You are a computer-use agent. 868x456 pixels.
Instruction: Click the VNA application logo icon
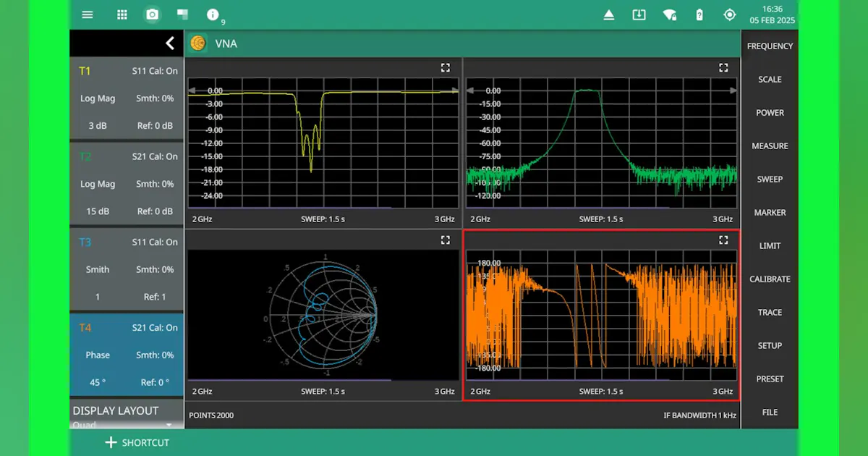pos(198,43)
